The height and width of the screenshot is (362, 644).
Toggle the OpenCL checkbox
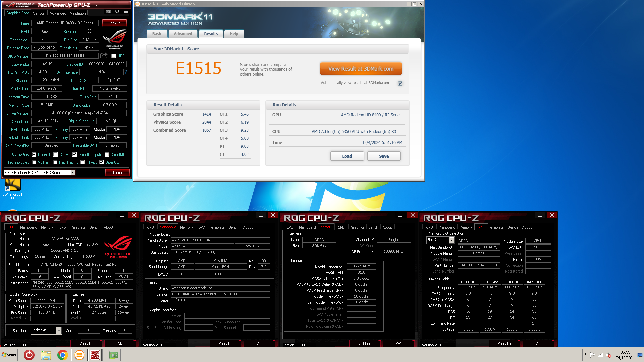click(34, 155)
